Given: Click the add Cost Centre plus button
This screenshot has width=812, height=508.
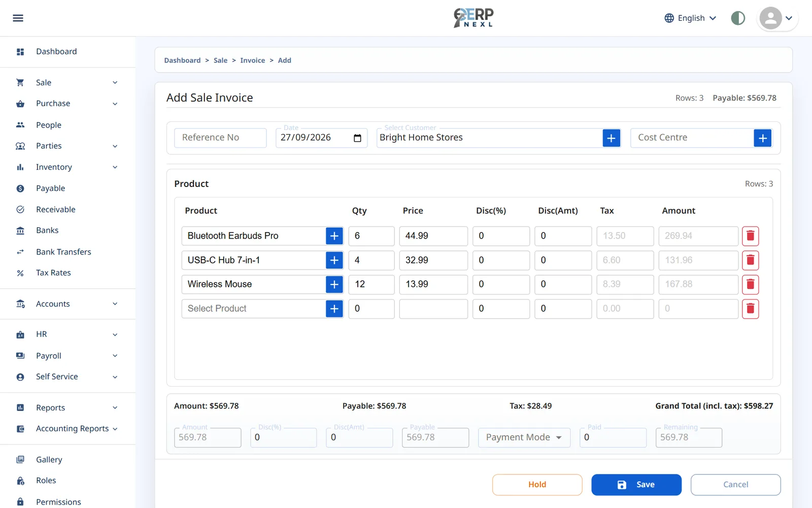Looking at the screenshot, I should 763,138.
